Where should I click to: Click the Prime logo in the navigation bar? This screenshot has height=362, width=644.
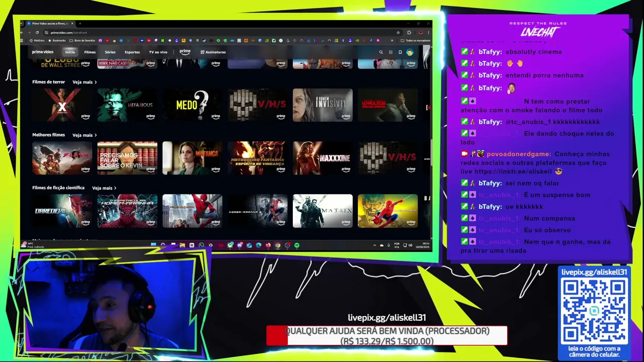[185, 52]
